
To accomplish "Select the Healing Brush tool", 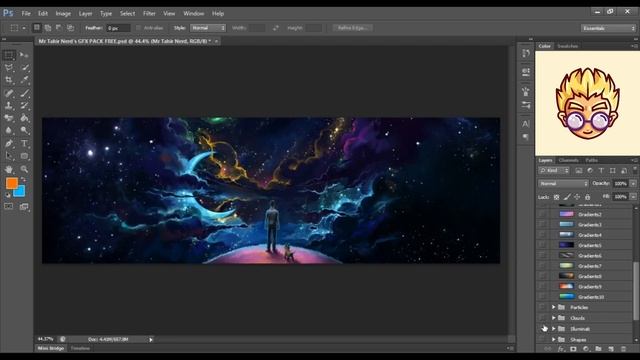I will [9, 93].
